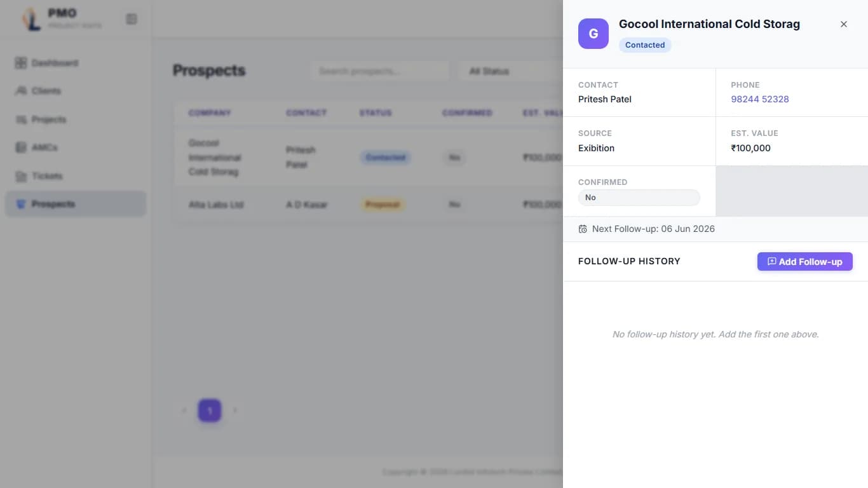868x488 pixels.
Task: Open the Dashboard sidebar icon
Action: (x=20, y=62)
